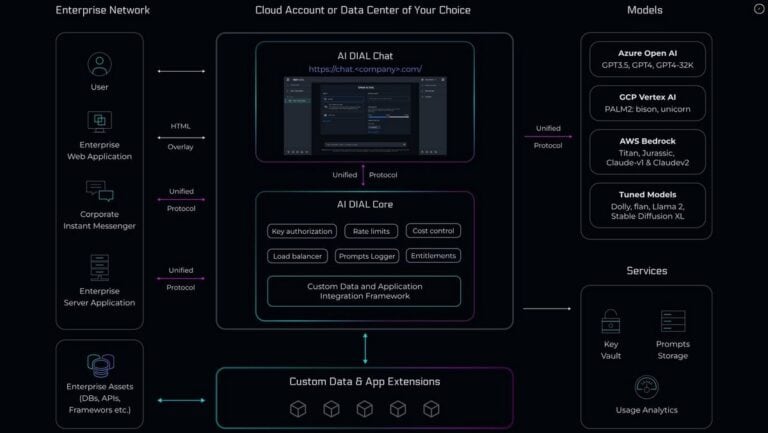The width and height of the screenshot is (768, 433).
Task: Click the 'Key Vault' label
Action: (x=611, y=350)
